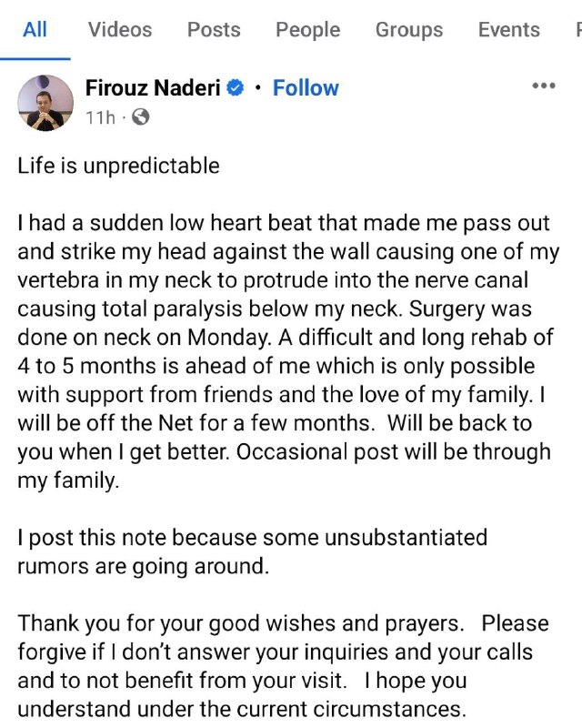Open the Firouz Naderi profile name link
This screenshot has width=582, height=728.
(x=153, y=87)
